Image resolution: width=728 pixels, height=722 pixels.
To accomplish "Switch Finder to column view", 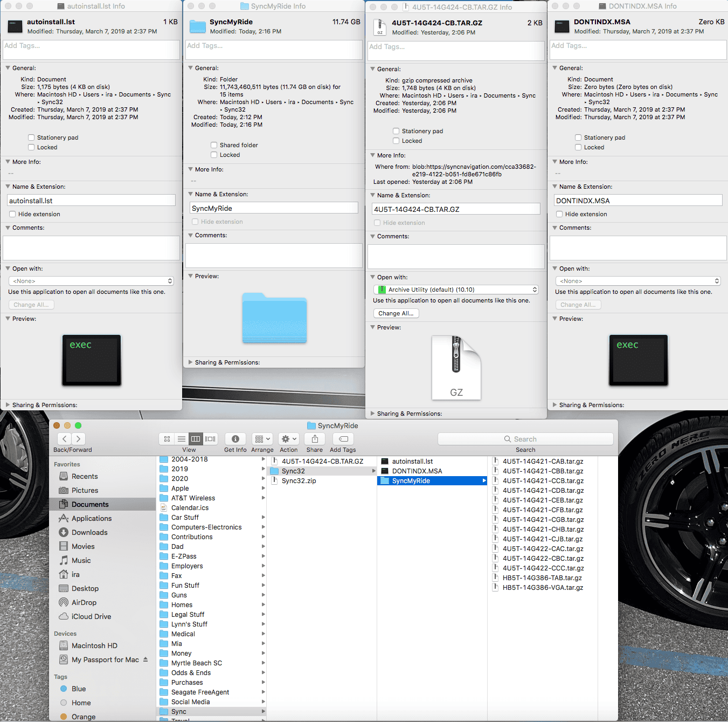I will [x=196, y=439].
